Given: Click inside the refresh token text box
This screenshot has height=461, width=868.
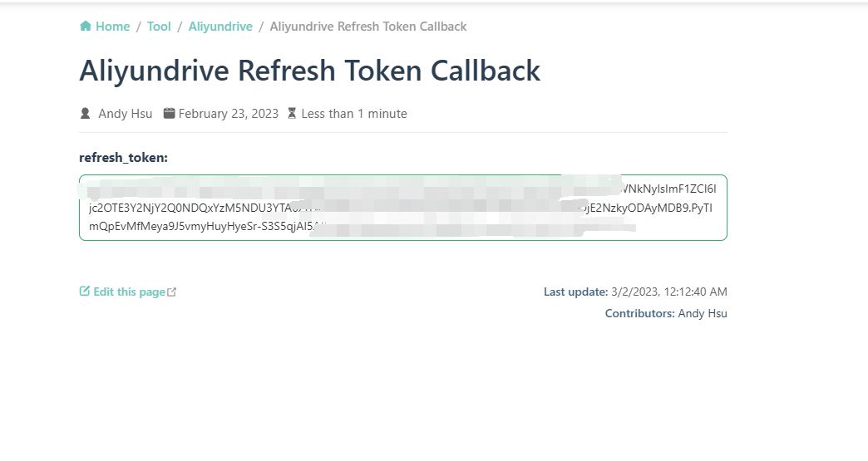Looking at the screenshot, I should pyautogui.click(x=403, y=208).
